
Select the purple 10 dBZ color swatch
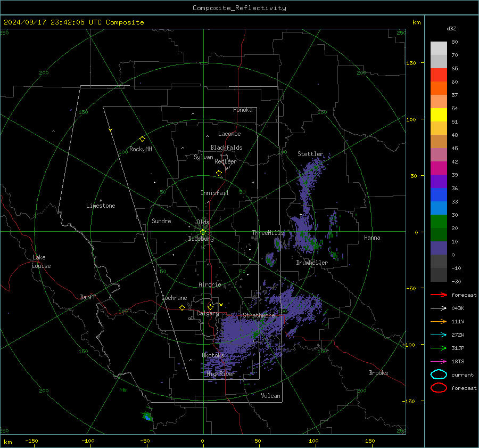[x=439, y=248]
